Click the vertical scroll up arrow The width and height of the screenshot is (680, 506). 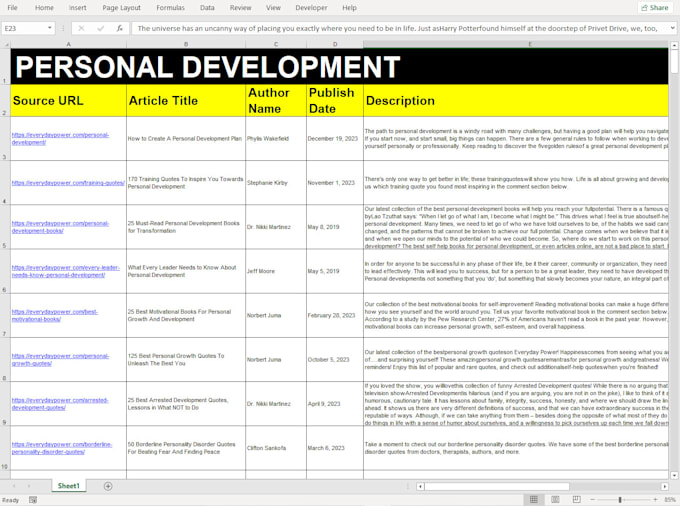(x=674, y=45)
